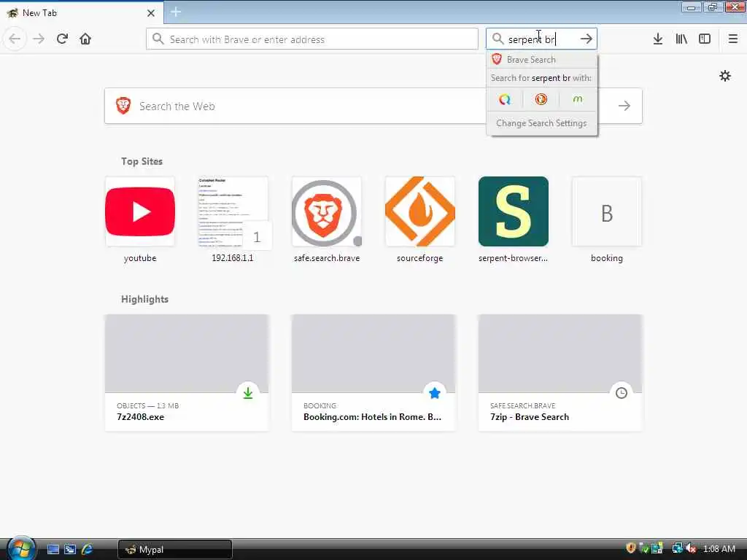Click the search bar magnifier icon
Viewport: 747px width, 560px height.
498,39
